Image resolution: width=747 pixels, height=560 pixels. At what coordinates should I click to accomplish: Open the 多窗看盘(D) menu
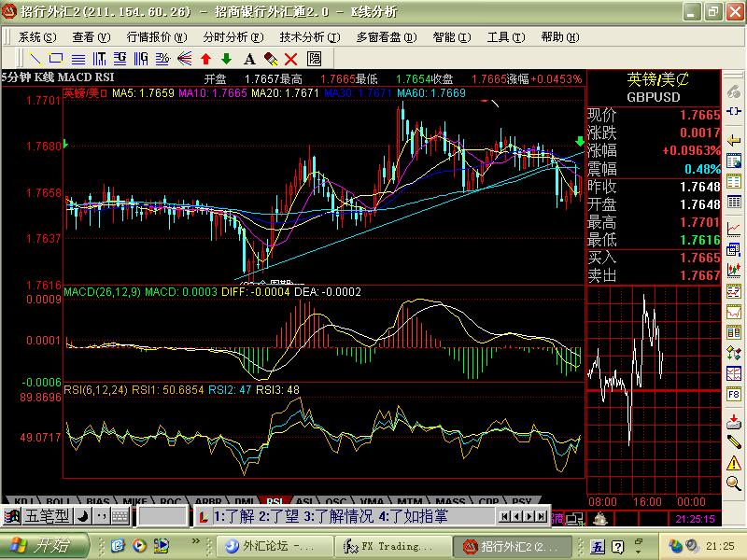coord(387,37)
